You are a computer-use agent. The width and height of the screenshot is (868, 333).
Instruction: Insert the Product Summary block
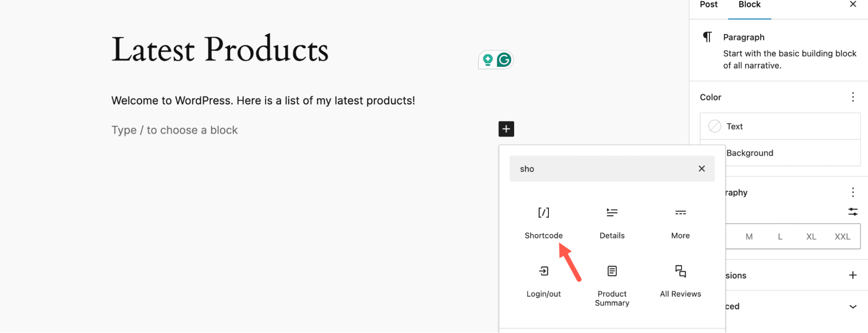click(612, 285)
